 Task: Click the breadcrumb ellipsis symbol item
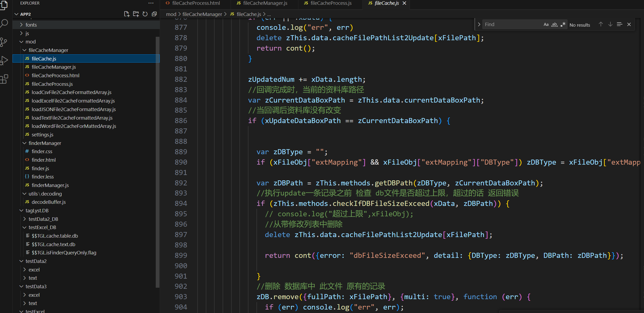click(x=269, y=14)
